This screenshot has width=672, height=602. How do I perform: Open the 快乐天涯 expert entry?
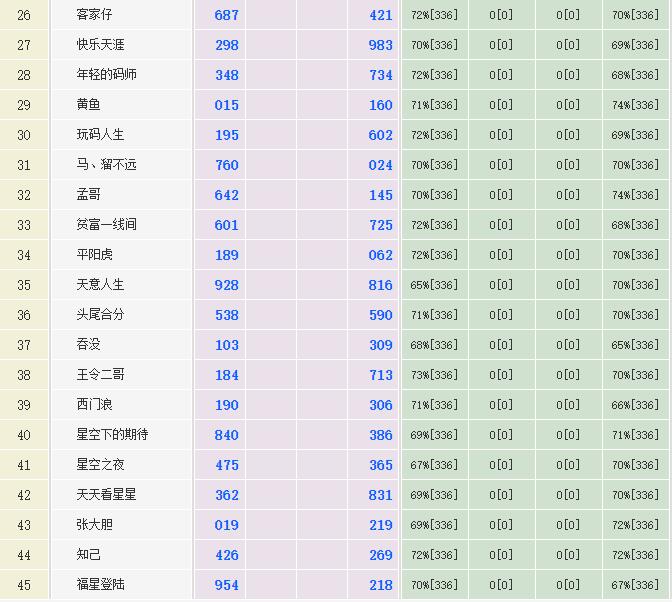point(101,45)
